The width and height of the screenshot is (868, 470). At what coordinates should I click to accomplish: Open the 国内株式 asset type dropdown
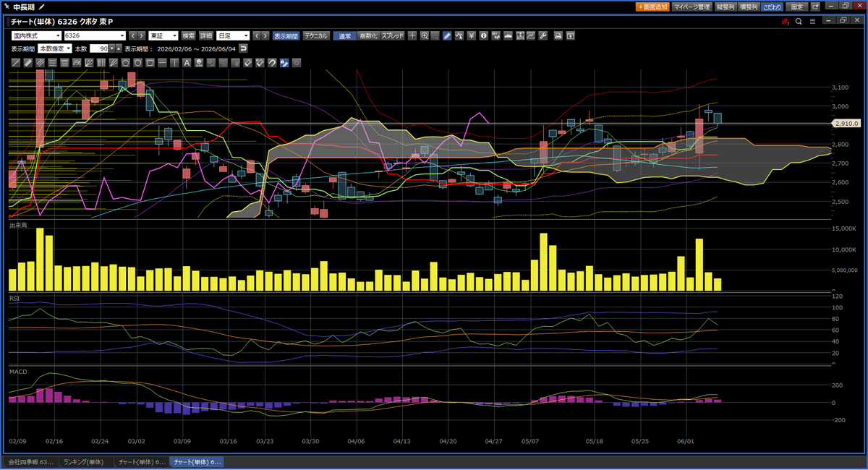pos(36,35)
